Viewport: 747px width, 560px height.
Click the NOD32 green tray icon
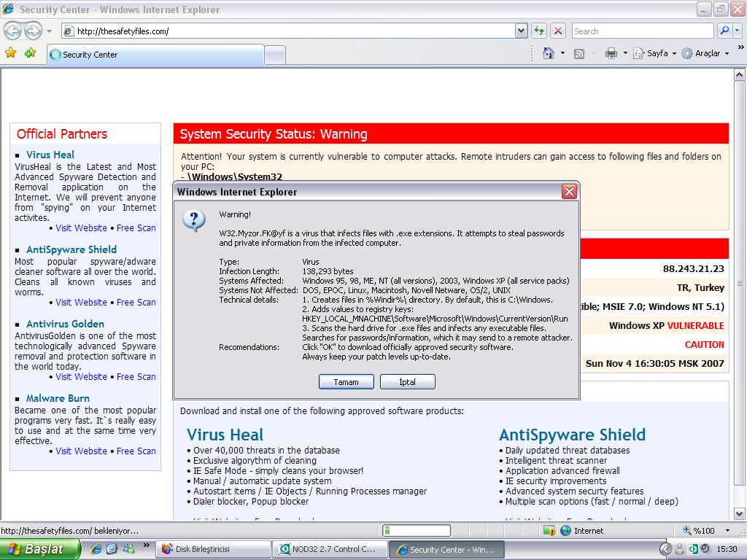[x=693, y=550]
